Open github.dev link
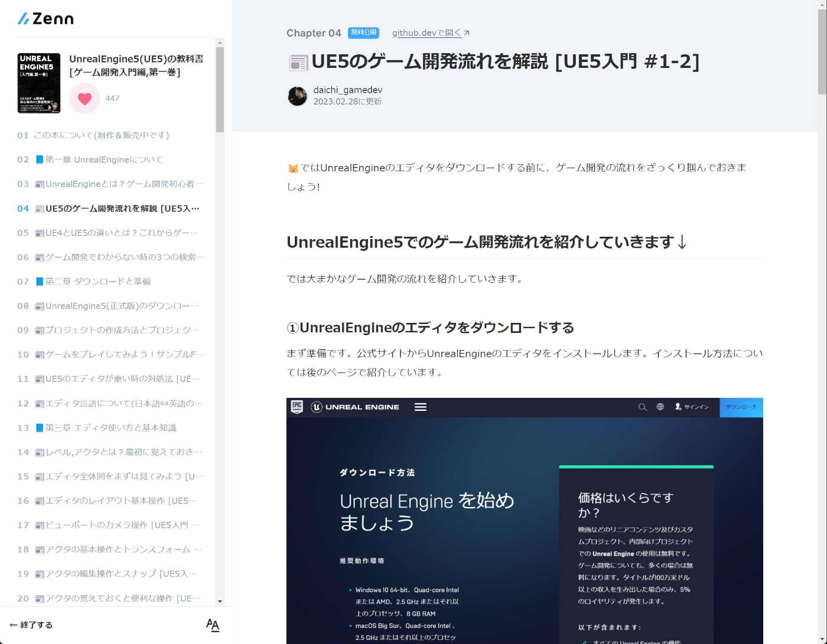Image resolution: width=827 pixels, height=644 pixels. click(431, 33)
